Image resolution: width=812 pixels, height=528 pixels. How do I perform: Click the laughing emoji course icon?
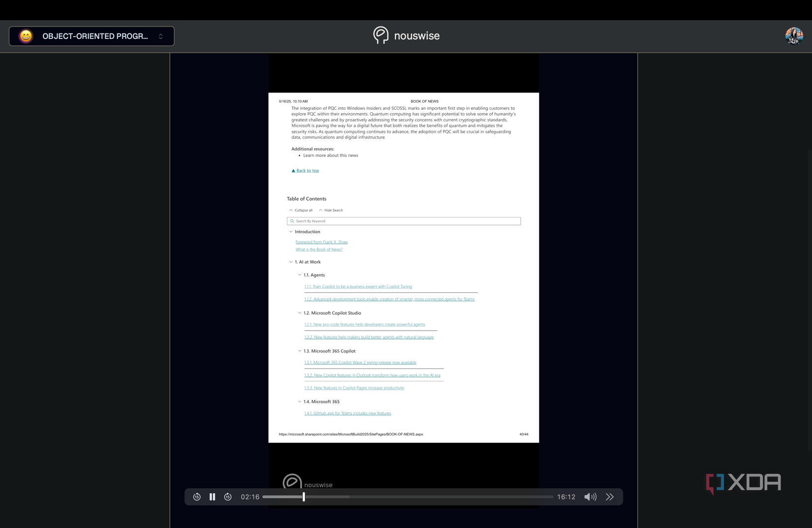click(26, 36)
